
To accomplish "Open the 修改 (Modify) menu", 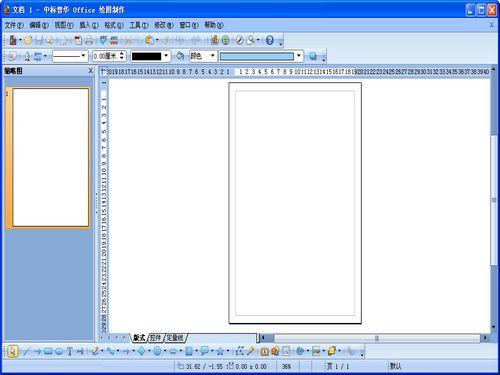I will click(x=164, y=25).
